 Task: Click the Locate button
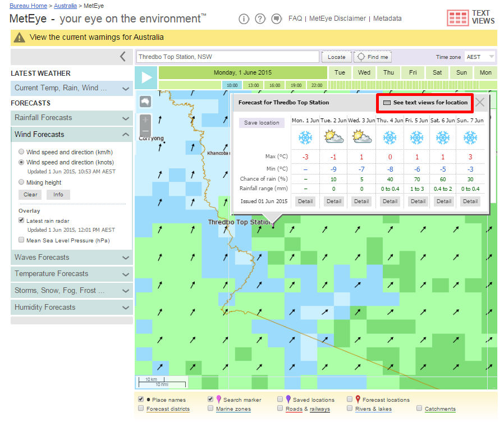pos(337,57)
